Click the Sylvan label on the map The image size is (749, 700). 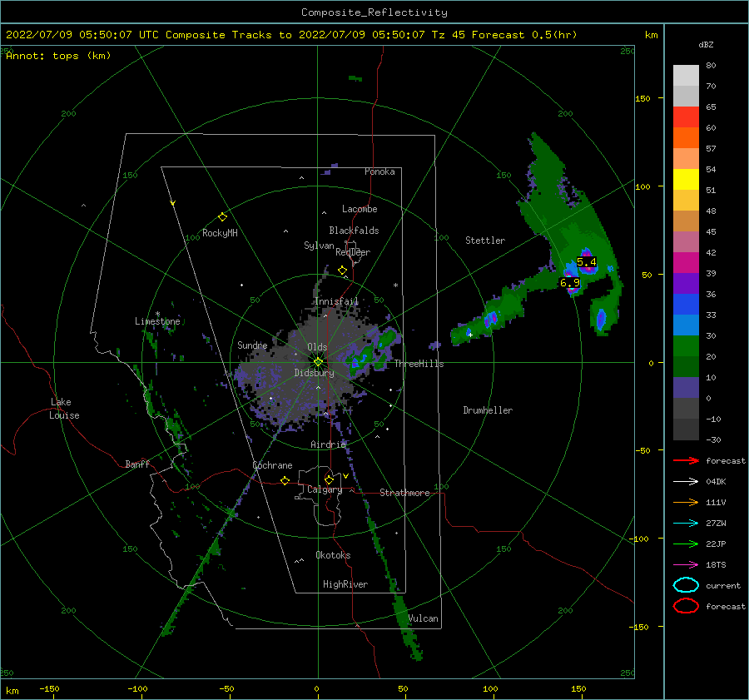click(x=319, y=246)
